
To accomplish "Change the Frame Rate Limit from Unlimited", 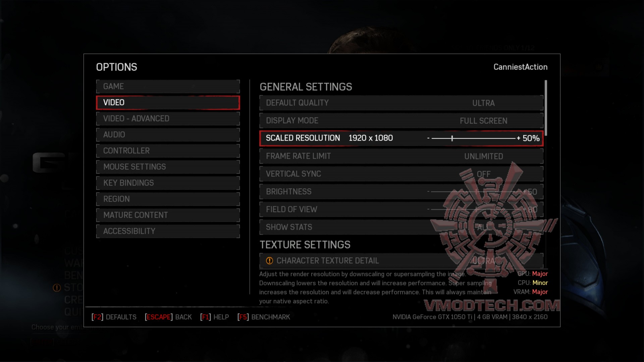I will 401,156.
